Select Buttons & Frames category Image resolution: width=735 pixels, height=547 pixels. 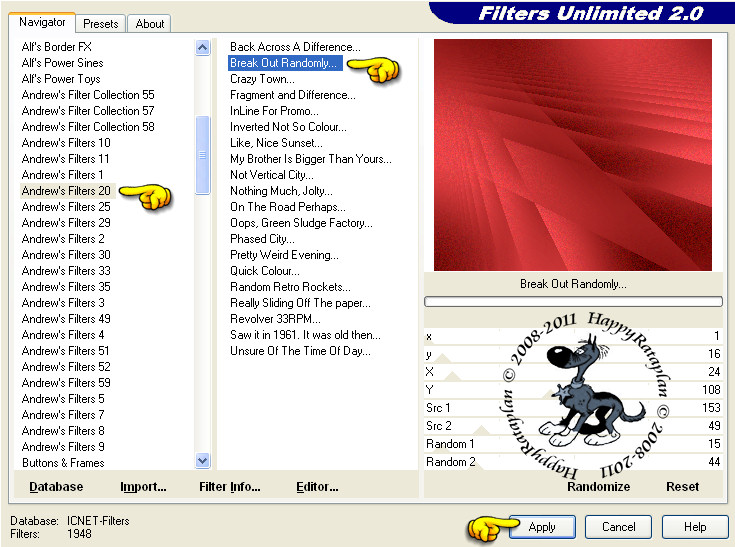point(63,463)
